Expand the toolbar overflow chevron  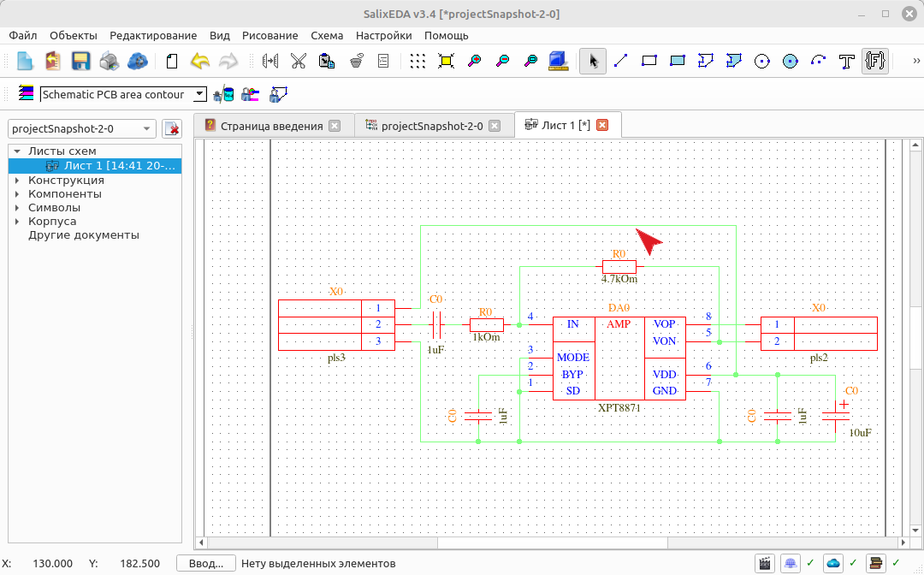[x=916, y=61]
